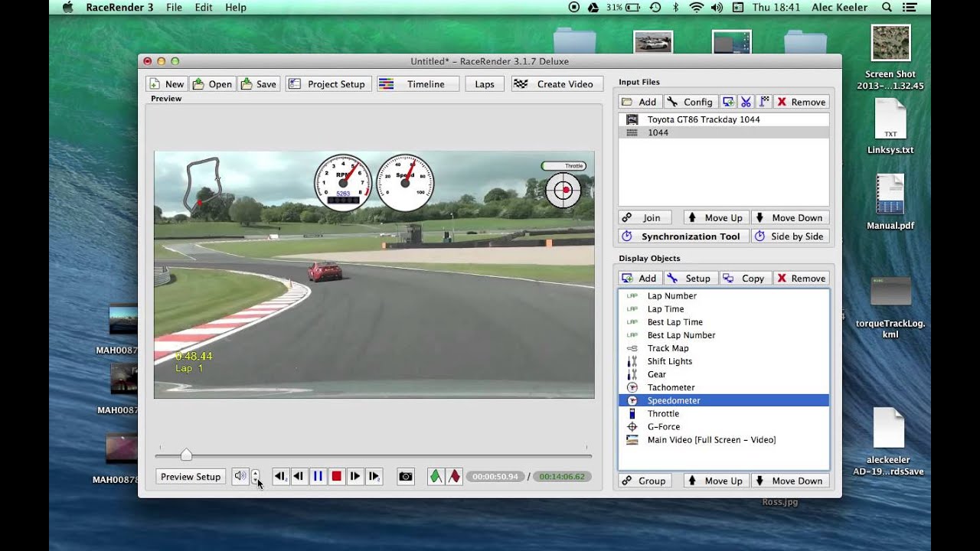Open the Help menu
This screenshot has width=980, height=551.
236,7
